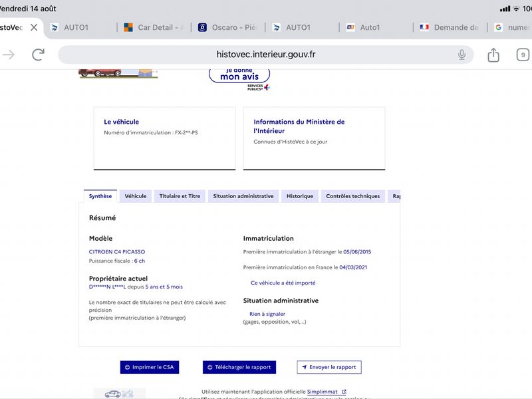Open the Simplimmat application link
The height and width of the screenshot is (399, 532).
click(322, 392)
